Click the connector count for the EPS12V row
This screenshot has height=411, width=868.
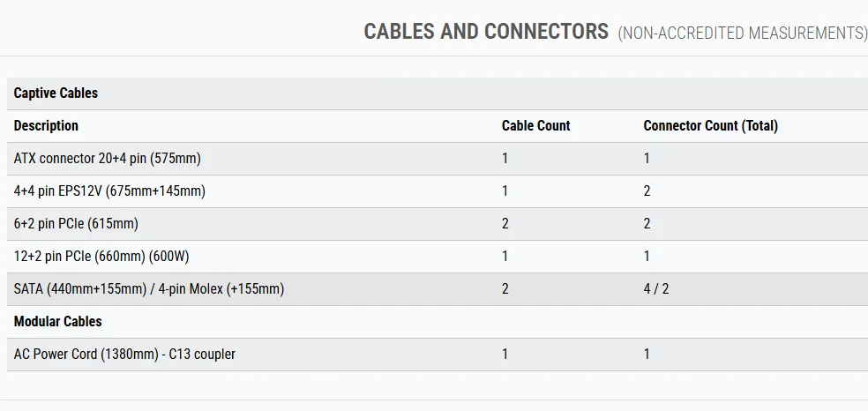647,191
